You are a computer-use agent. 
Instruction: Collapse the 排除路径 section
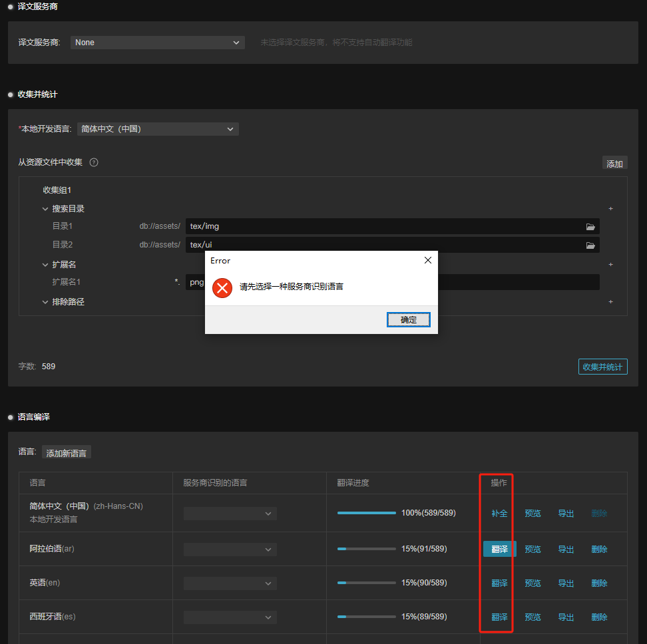(x=45, y=302)
